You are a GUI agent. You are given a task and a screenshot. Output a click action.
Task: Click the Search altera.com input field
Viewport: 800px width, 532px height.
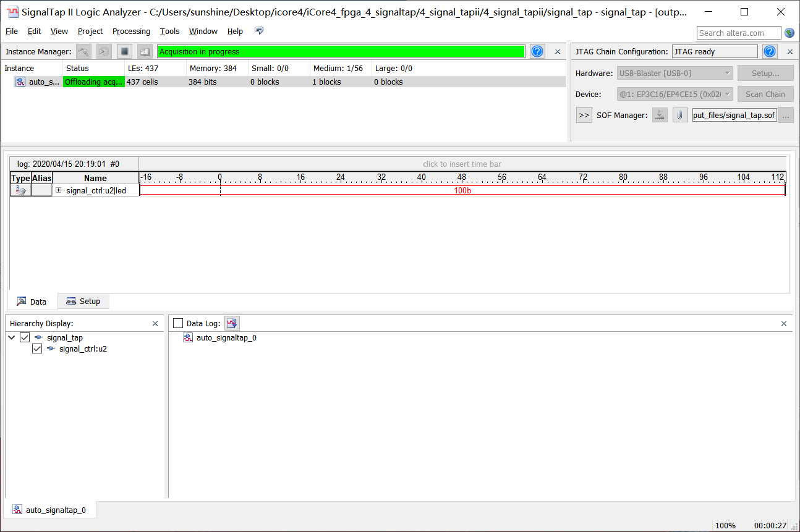pyautogui.click(x=738, y=33)
